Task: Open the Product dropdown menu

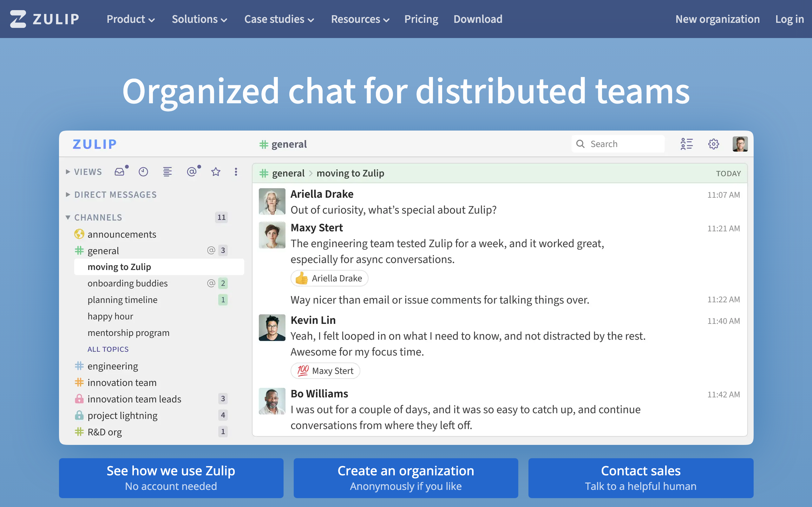Action: click(x=131, y=19)
